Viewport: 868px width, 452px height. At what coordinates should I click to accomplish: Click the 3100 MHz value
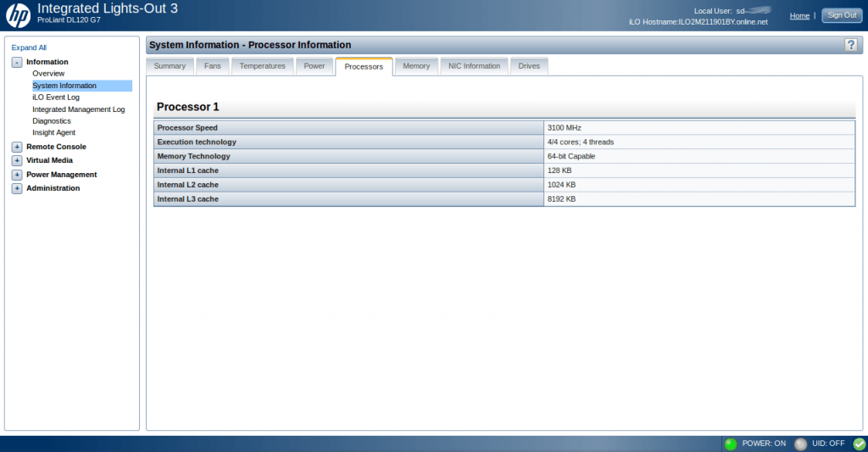pyautogui.click(x=564, y=128)
